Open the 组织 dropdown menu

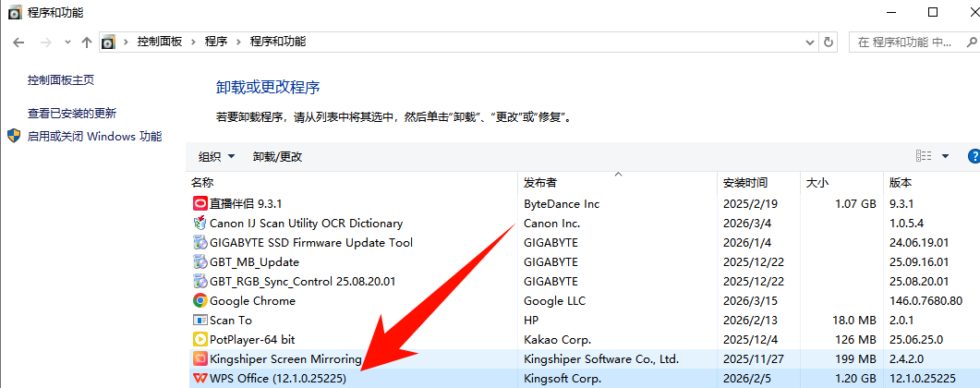(x=217, y=157)
